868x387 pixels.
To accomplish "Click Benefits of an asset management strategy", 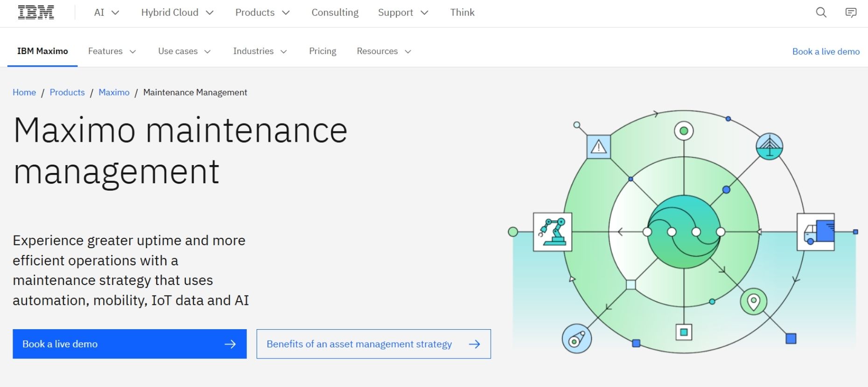I will (374, 344).
